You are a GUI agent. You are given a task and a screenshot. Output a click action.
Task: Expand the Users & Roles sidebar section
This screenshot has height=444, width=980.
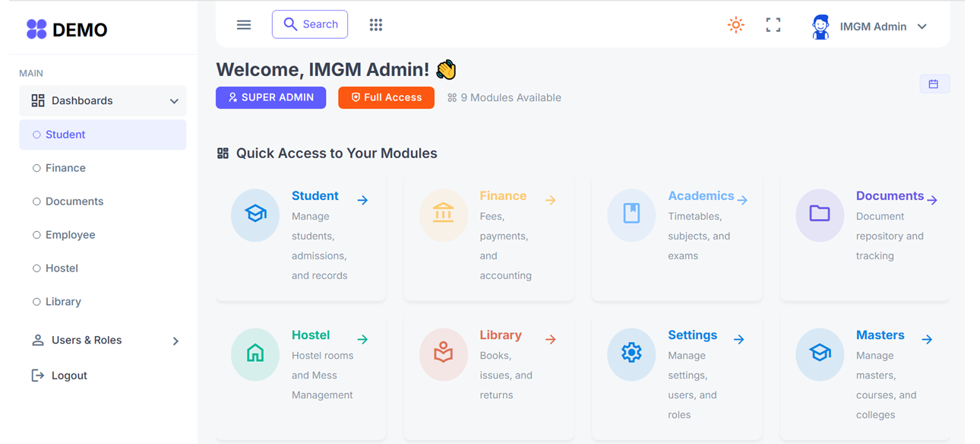(x=106, y=340)
